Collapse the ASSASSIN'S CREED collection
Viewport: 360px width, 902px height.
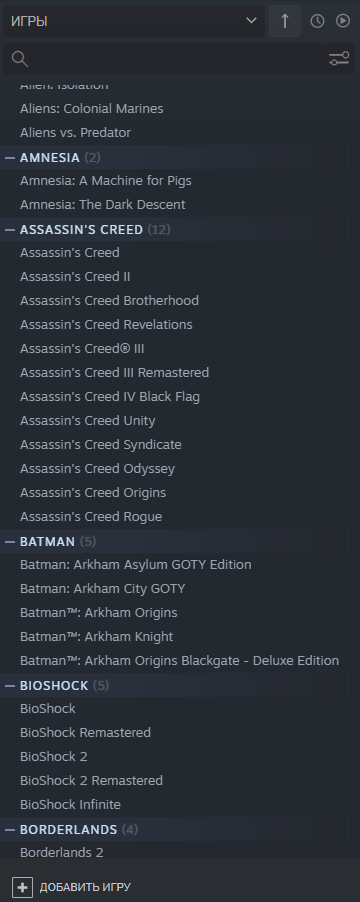point(10,230)
